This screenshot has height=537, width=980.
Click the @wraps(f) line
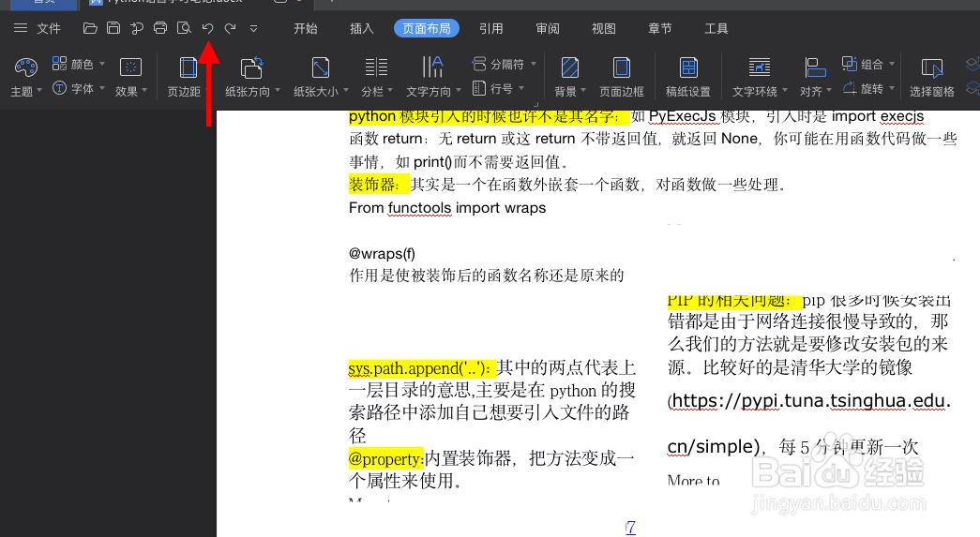(x=382, y=254)
